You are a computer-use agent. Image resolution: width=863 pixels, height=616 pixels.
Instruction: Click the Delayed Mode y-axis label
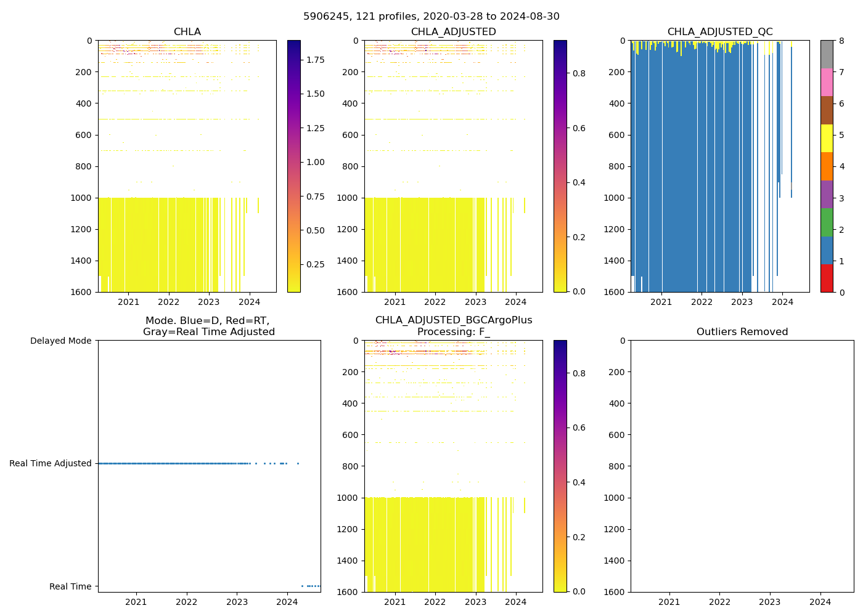[x=60, y=341]
